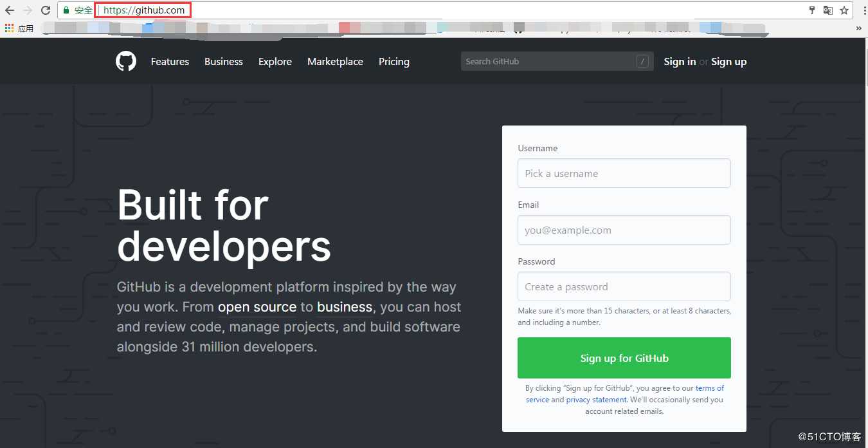Click the business link in paragraph
The height and width of the screenshot is (448, 868).
pyautogui.click(x=345, y=307)
